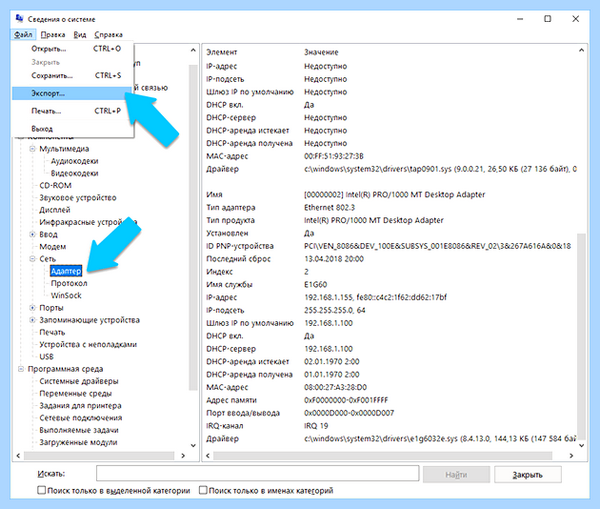Click the DHCP-сервер value 192.168.1.100
The image size is (600, 509).
point(328,349)
